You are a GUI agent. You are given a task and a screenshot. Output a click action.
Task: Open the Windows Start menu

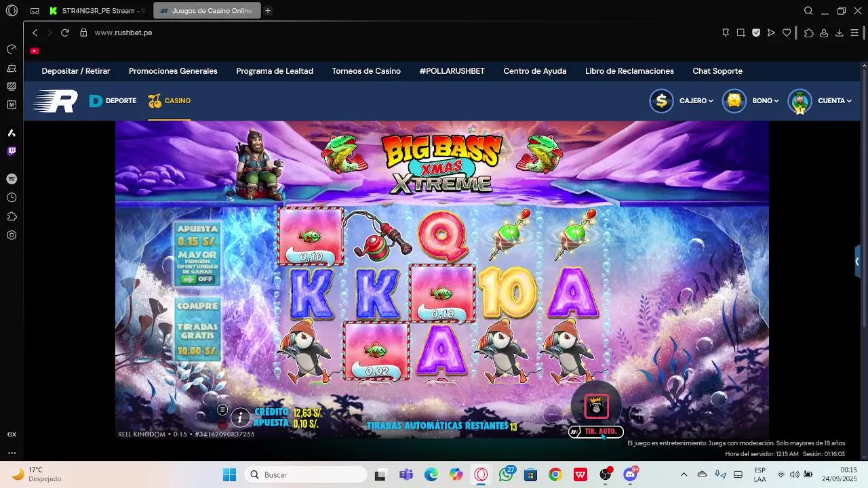(229, 474)
